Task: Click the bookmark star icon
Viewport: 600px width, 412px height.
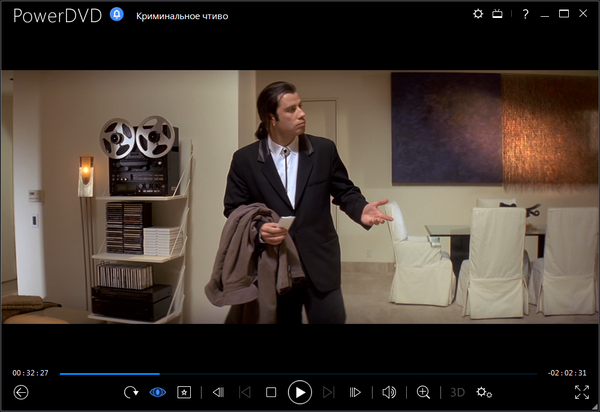Action: pos(183,392)
